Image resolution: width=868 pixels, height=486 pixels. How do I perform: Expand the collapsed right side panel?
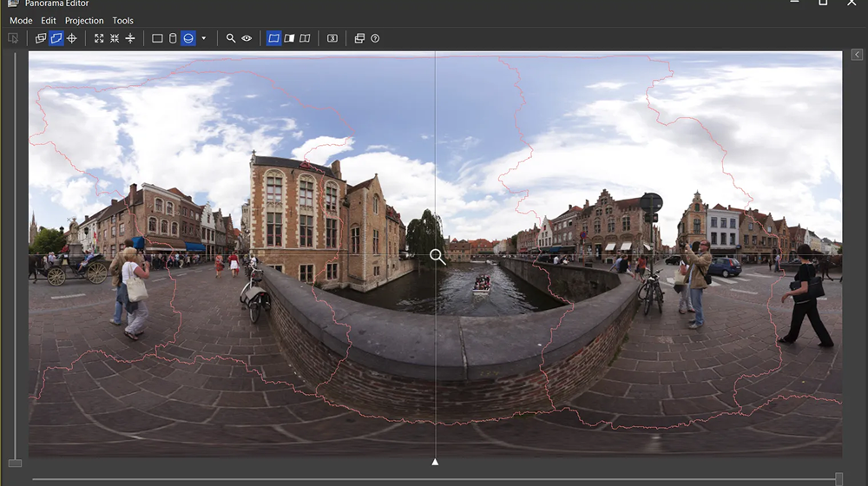coord(857,55)
